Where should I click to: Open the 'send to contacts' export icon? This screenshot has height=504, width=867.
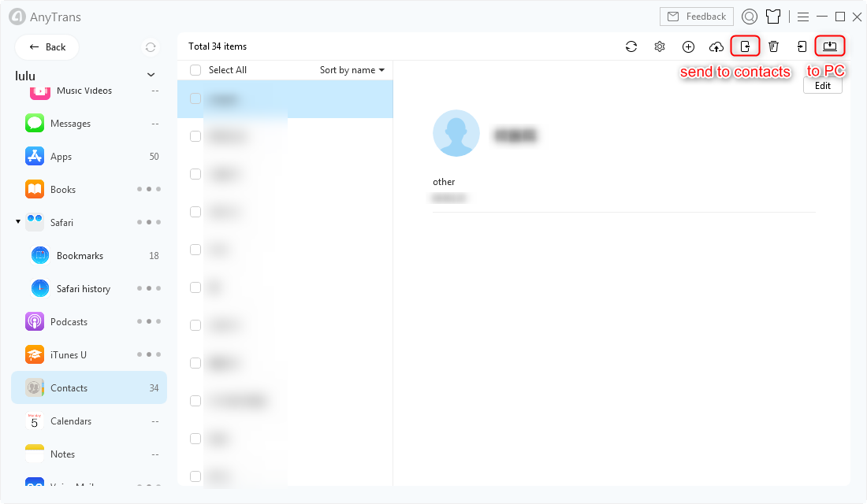pyautogui.click(x=745, y=46)
